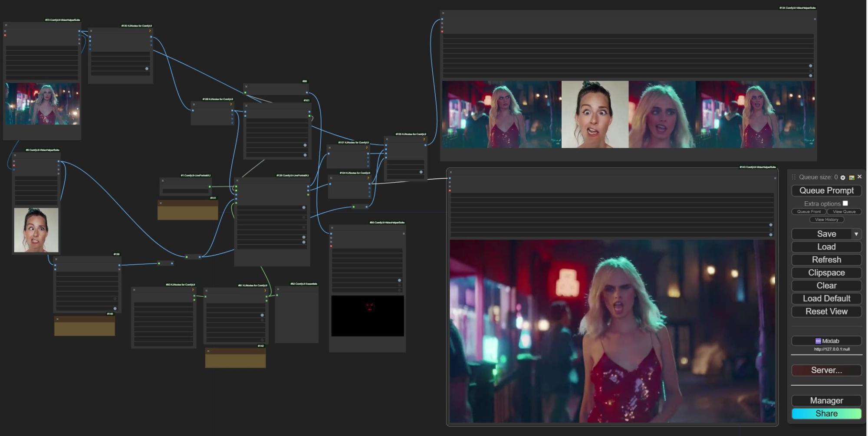Toggle the round switch in node #130
Image resolution: width=868 pixels, height=436 pixels.
click(x=147, y=69)
